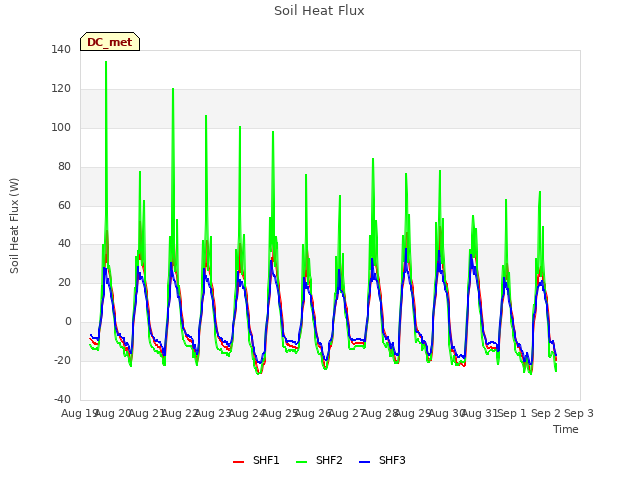Click the Aug 27 x-axis label
The height and width of the screenshot is (480, 640).
tap(347, 413)
